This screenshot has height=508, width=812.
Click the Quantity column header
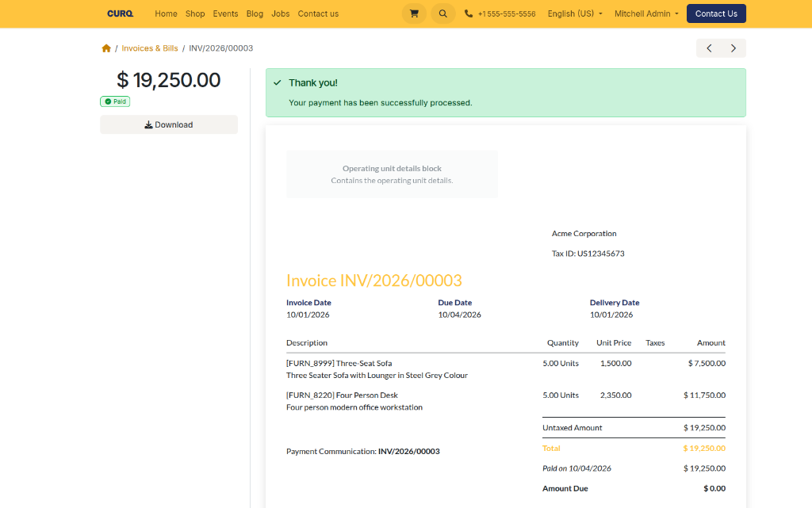click(563, 342)
